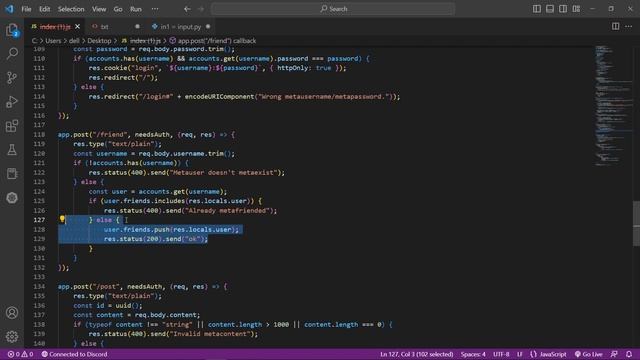Click the feedback icon in status bar
This screenshot has width=640, height=360.
tap(614, 354)
